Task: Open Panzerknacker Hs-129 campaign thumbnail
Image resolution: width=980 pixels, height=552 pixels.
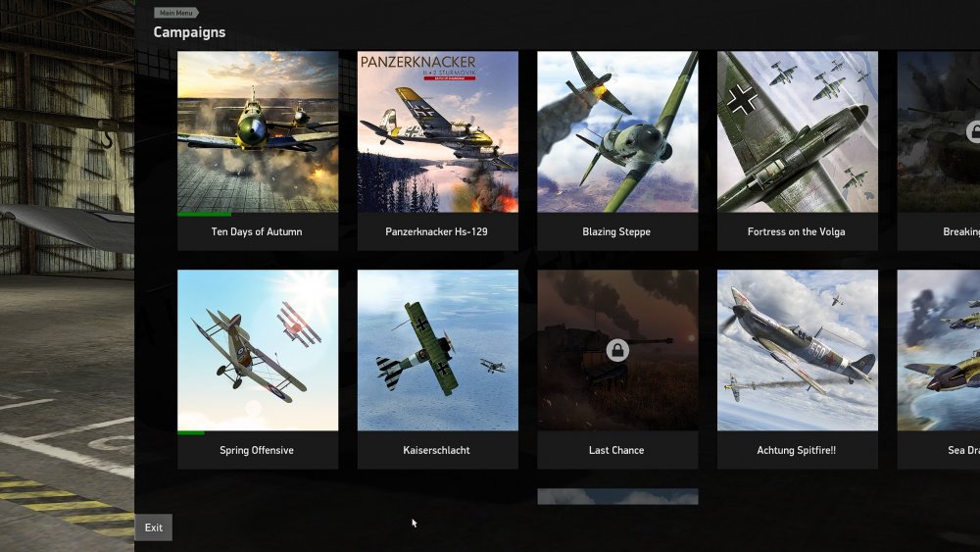Action: click(437, 131)
